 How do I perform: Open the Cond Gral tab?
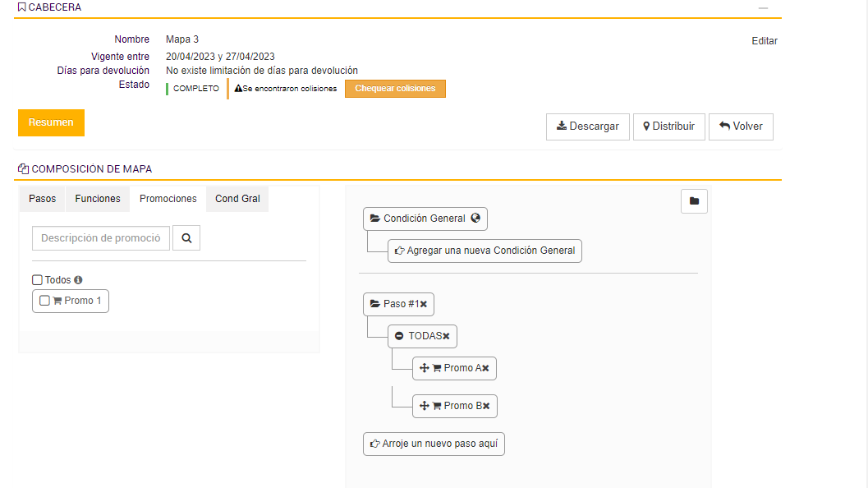point(237,199)
